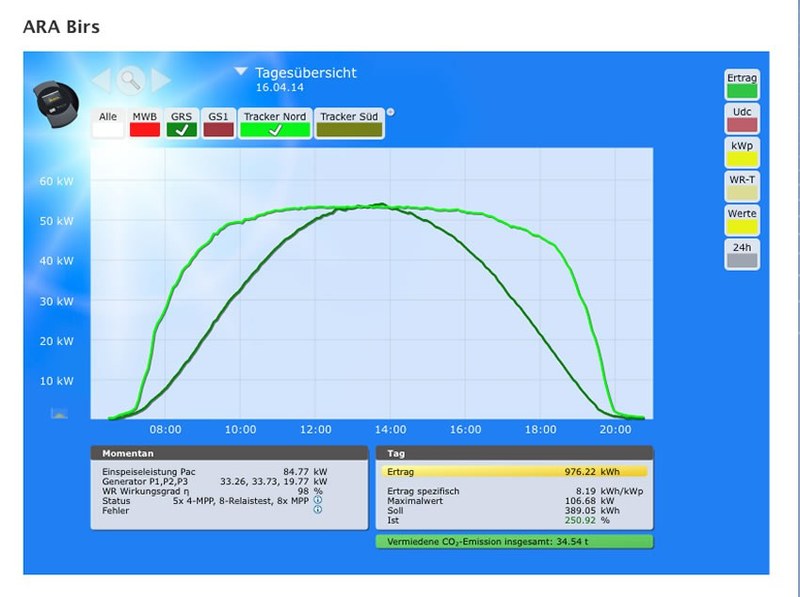Uncheck the Tracker Nord series
This screenshot has height=597, width=800.
(275, 123)
